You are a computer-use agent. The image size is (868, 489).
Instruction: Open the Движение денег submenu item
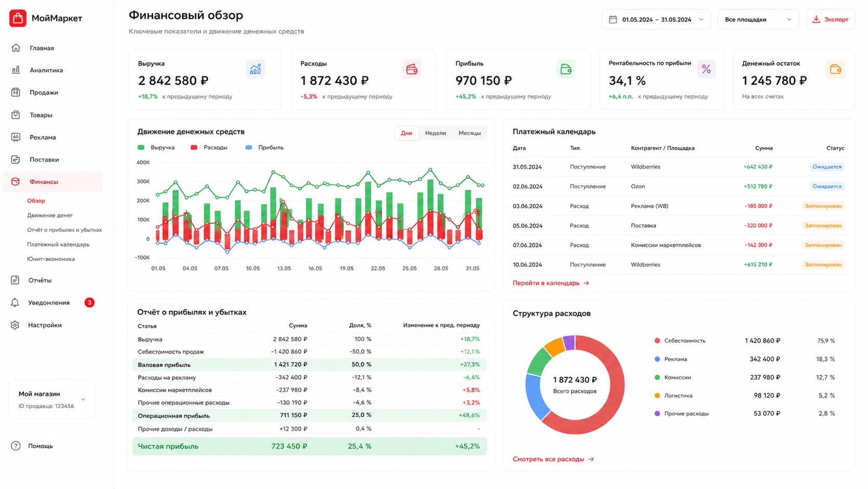[50, 215]
